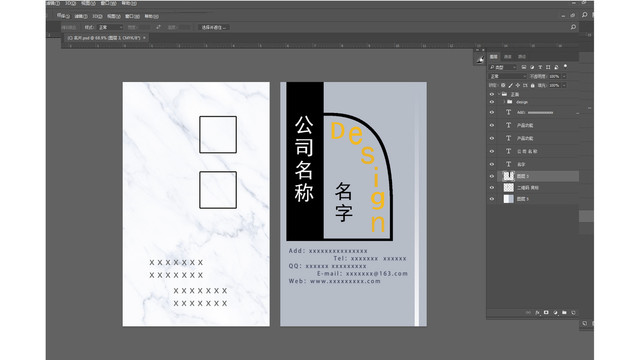
Task: Click the T icon of the Add: layer
Action: pyautogui.click(x=508, y=112)
